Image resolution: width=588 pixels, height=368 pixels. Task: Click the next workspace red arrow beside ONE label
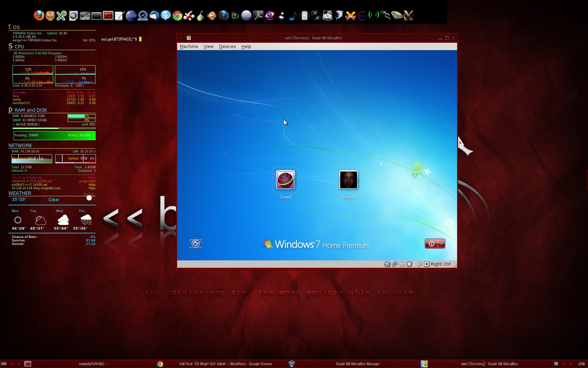(x=19, y=364)
